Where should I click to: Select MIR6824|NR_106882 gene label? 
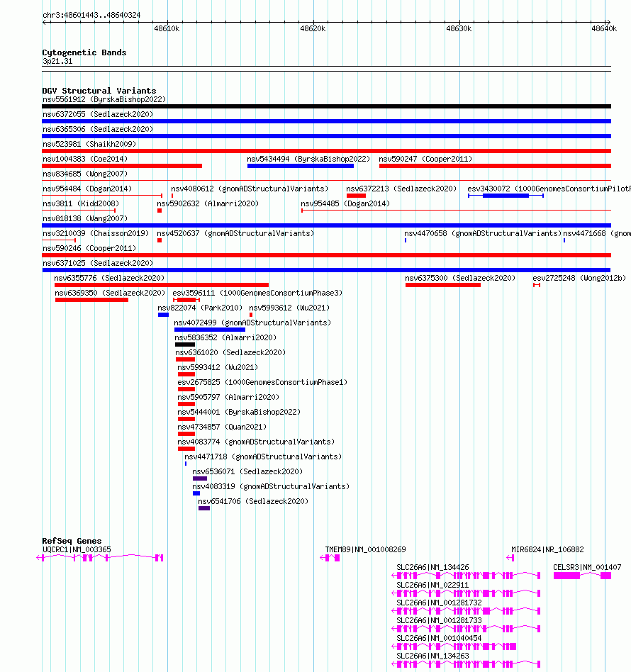[547, 549]
